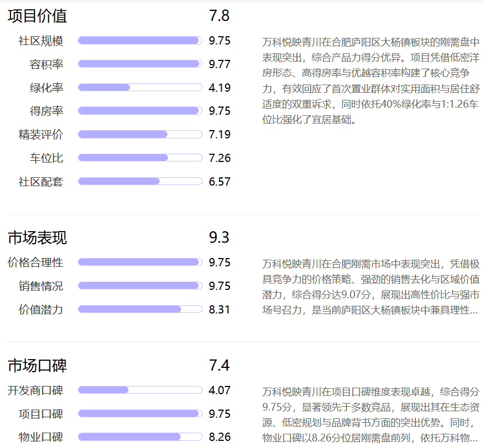Click the 价值潜力 label

41,309
